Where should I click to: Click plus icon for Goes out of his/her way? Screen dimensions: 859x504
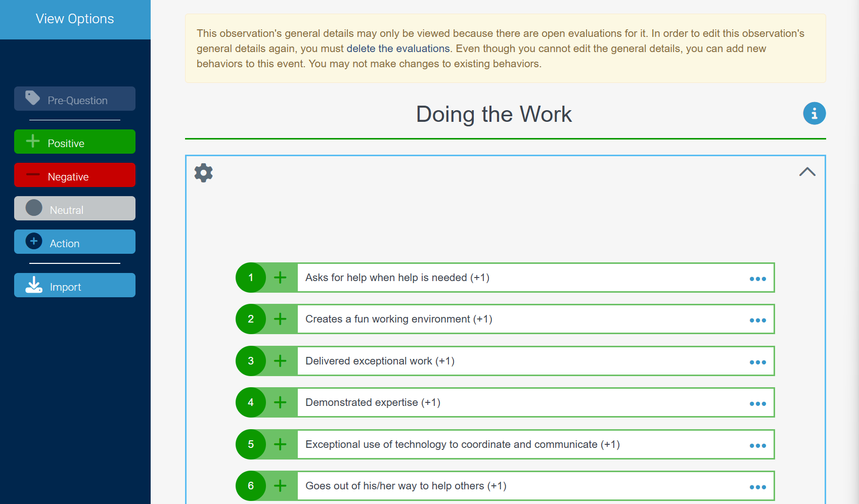tap(280, 486)
